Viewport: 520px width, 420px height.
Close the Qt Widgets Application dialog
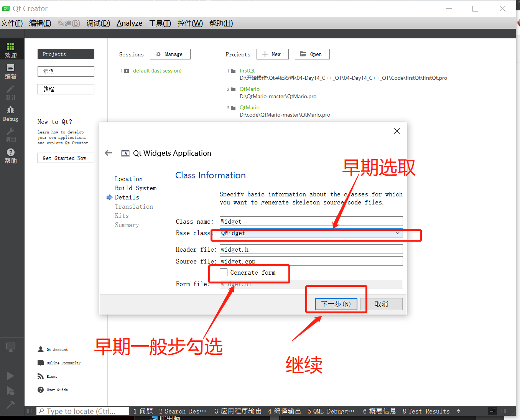pos(397,131)
